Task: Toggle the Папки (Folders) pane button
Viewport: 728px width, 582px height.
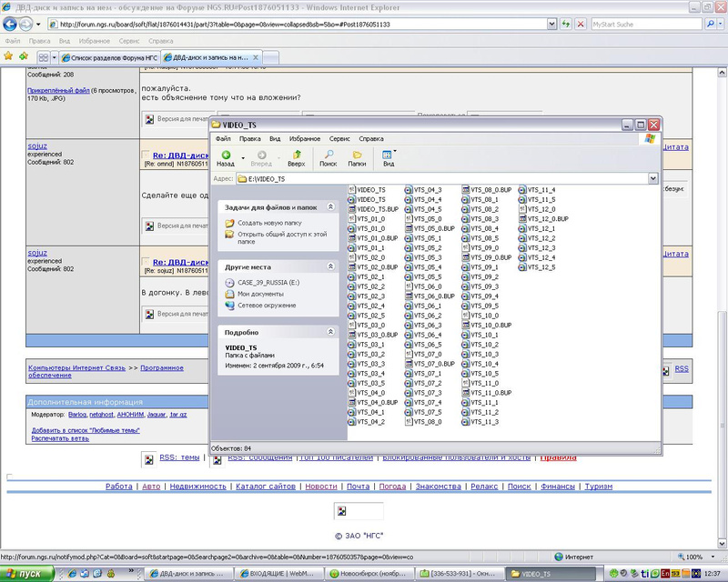Action: (x=357, y=158)
